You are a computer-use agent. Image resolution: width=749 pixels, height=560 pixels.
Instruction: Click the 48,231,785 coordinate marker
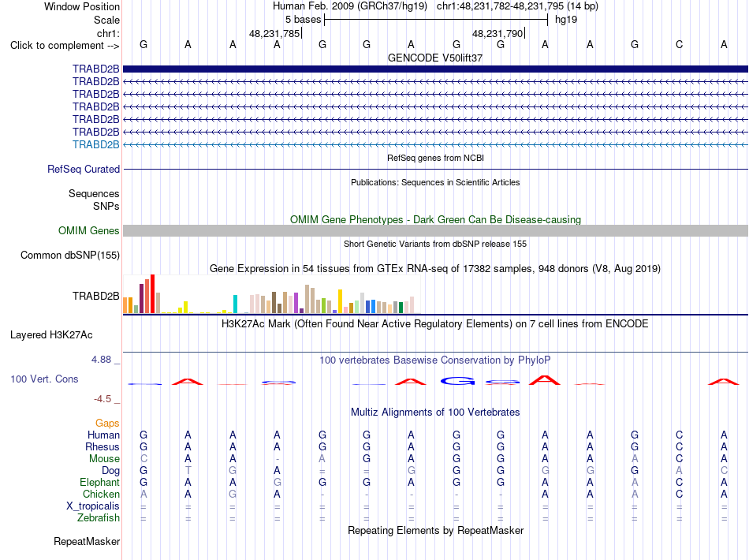click(274, 33)
